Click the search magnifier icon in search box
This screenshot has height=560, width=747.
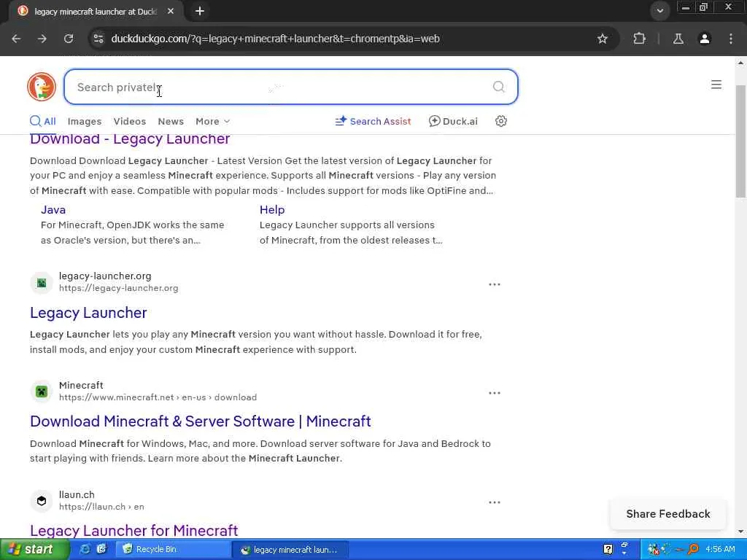(498, 87)
